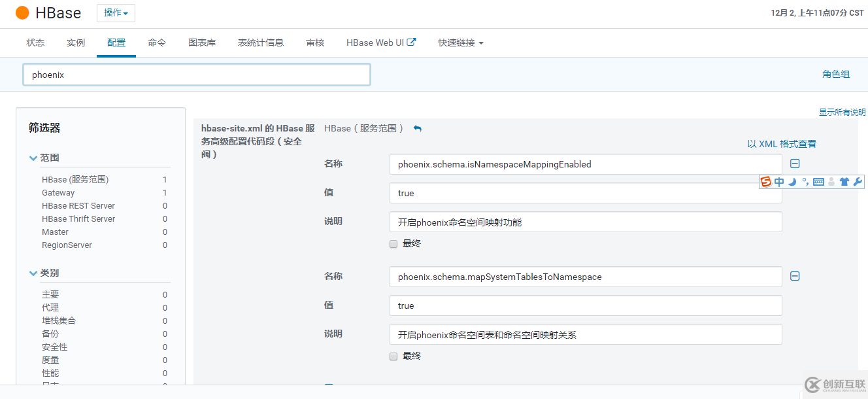Open the 命令 tab
868x399 pixels.
157,43
